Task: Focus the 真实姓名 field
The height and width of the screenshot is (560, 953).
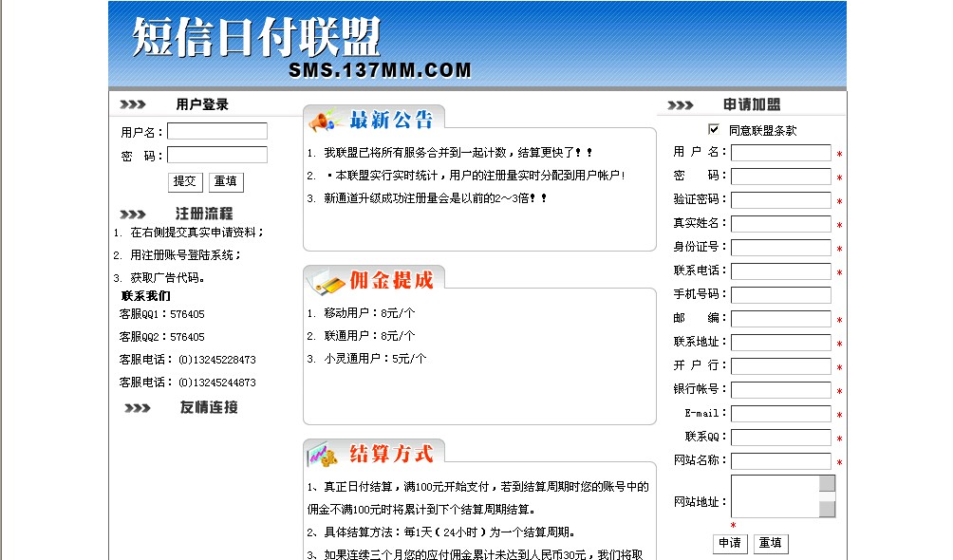Action: click(780, 224)
